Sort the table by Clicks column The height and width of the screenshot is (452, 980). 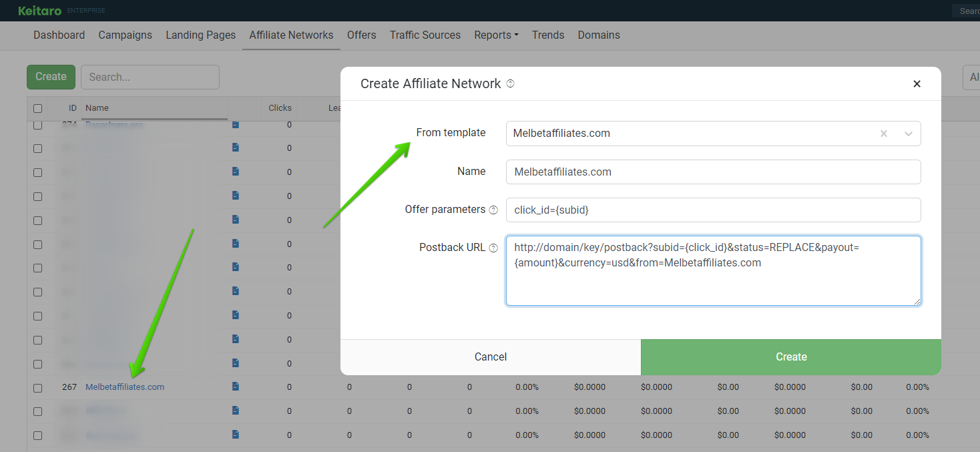[x=280, y=108]
